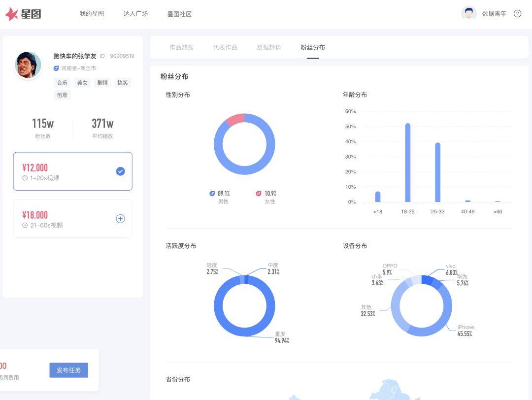This screenshot has width=532, height=400.
Task: Click the male legend icon next to 89.1%
Action: (212, 194)
